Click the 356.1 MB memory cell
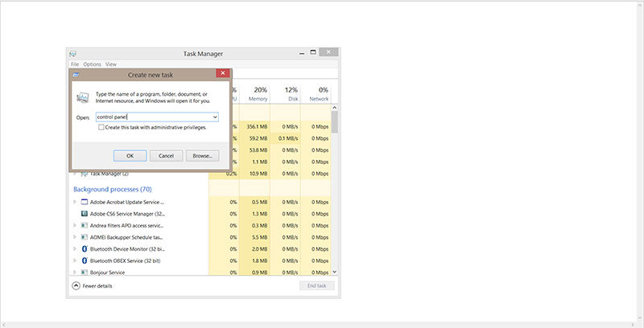The image size is (644, 328). 254,127
